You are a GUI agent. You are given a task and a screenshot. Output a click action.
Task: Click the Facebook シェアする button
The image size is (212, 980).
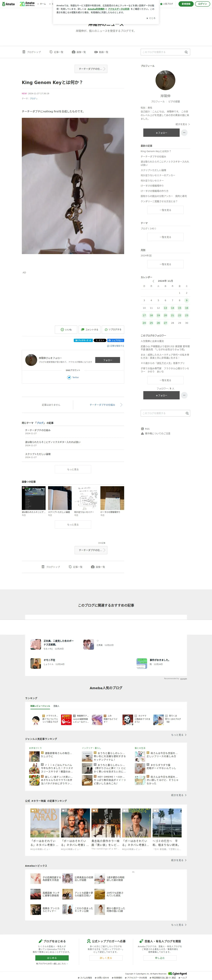click(x=116, y=341)
